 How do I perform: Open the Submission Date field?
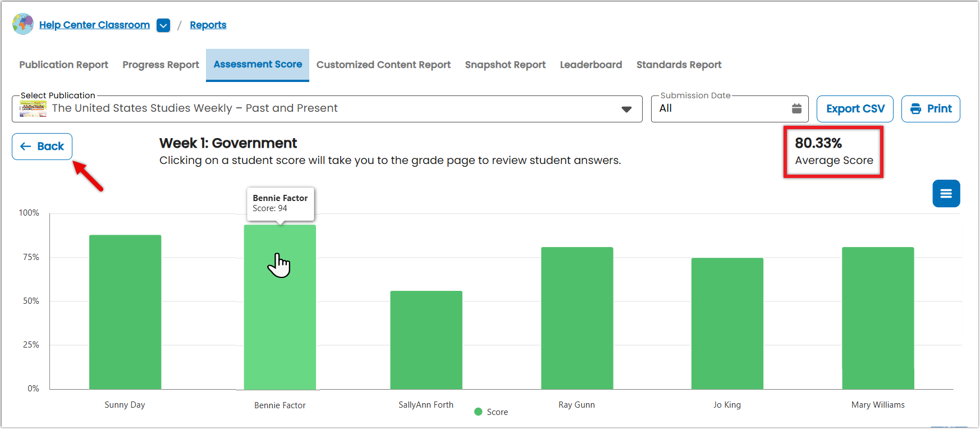pos(730,109)
